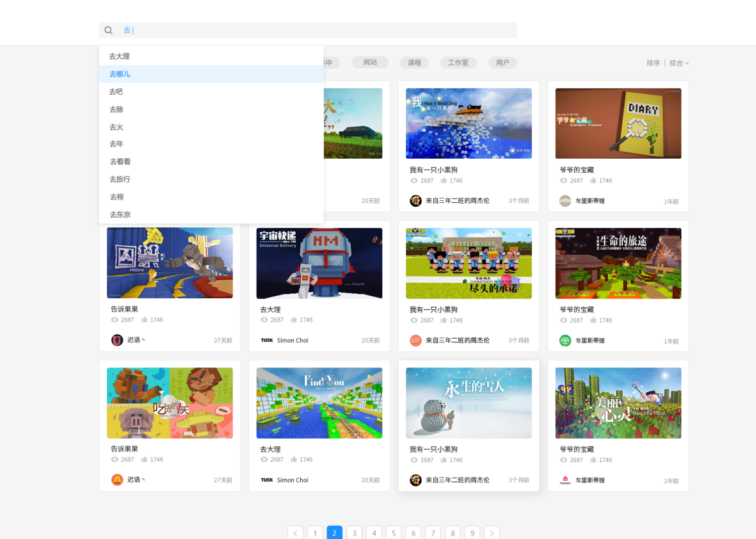Focus the search input field
This screenshot has height=539, width=756.
pyautogui.click(x=308, y=30)
